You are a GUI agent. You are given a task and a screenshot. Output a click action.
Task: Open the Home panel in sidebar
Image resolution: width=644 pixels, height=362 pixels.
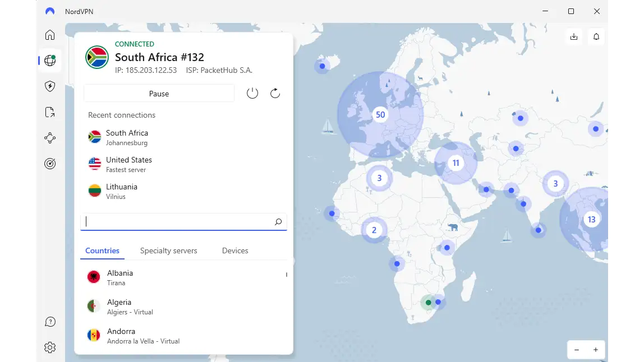point(50,34)
